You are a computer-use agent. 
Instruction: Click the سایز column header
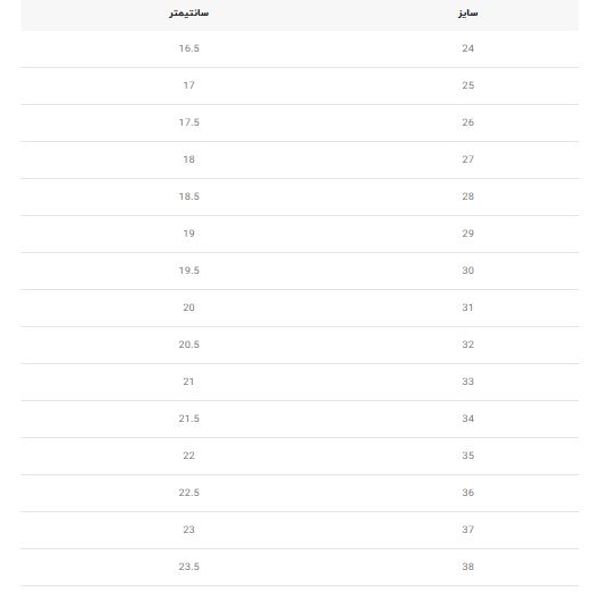[468, 15]
